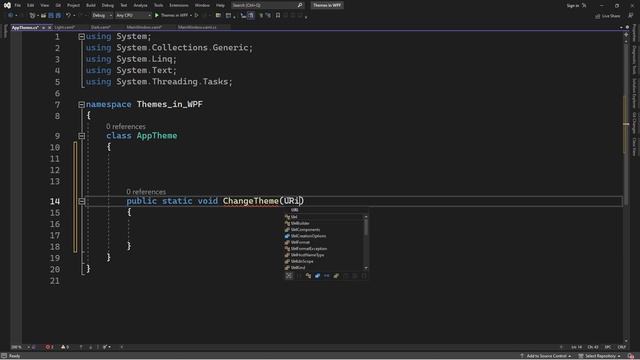Click the AppTheme class name
The width and height of the screenshot is (640, 360).
point(157,136)
